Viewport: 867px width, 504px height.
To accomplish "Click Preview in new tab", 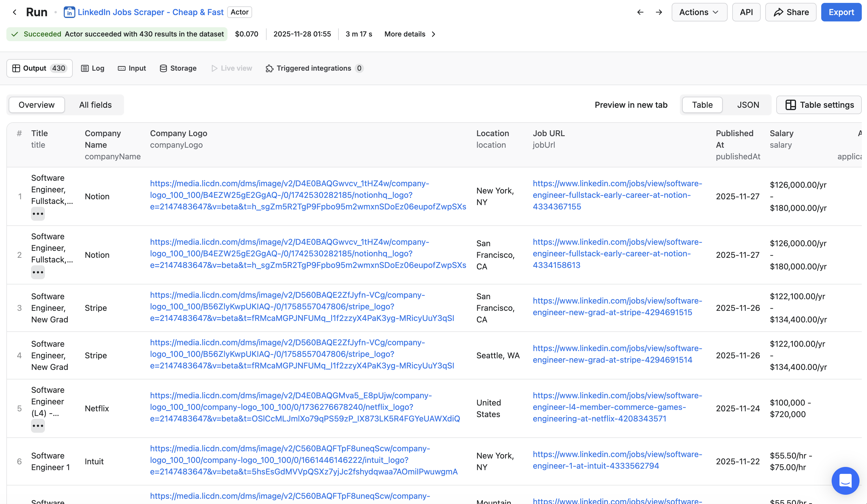I will (x=631, y=105).
